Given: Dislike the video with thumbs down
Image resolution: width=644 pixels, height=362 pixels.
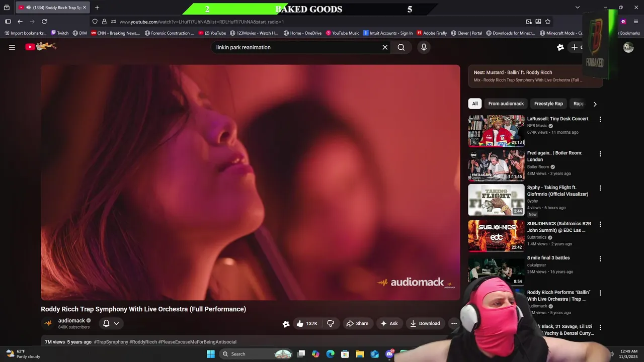Looking at the screenshot, I should click(x=331, y=323).
